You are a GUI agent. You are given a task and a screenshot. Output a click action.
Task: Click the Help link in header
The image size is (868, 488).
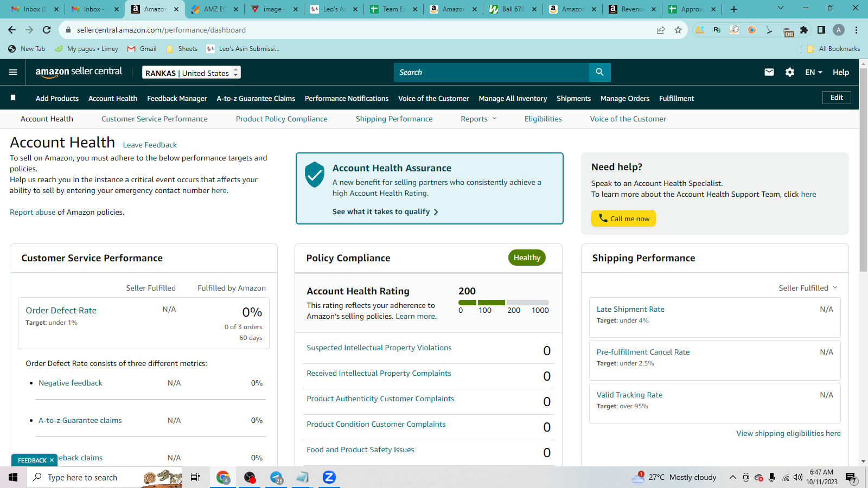tap(841, 72)
